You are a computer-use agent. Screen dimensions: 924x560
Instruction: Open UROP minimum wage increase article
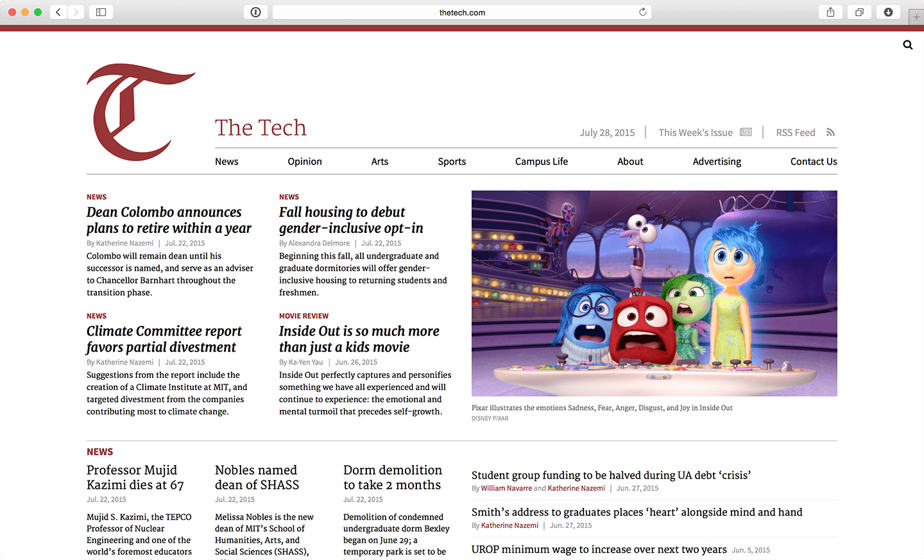click(x=599, y=549)
